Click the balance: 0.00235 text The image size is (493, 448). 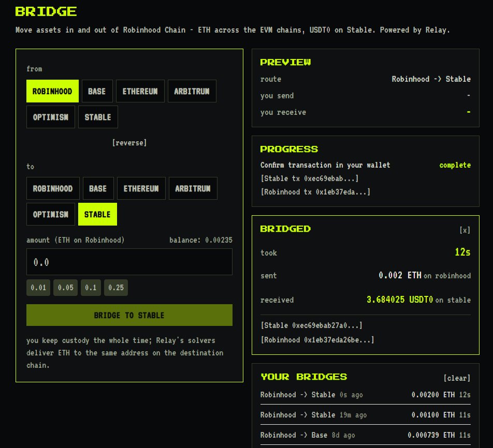click(x=201, y=240)
